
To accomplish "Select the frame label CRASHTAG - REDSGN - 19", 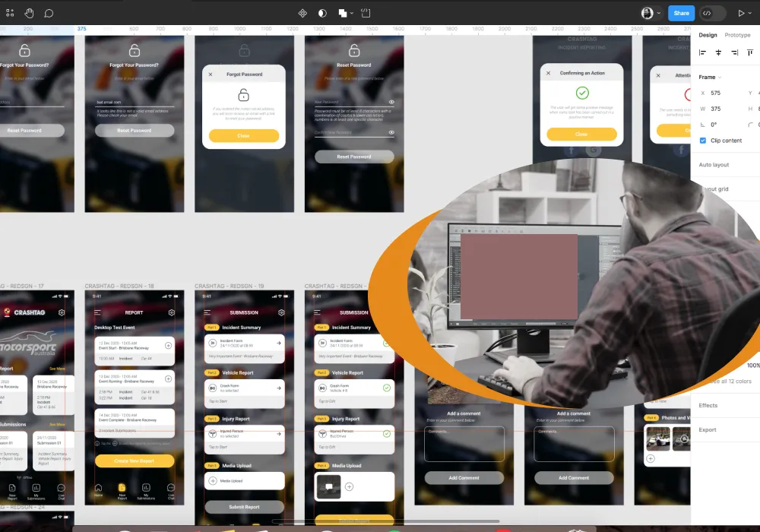I will click(230, 287).
